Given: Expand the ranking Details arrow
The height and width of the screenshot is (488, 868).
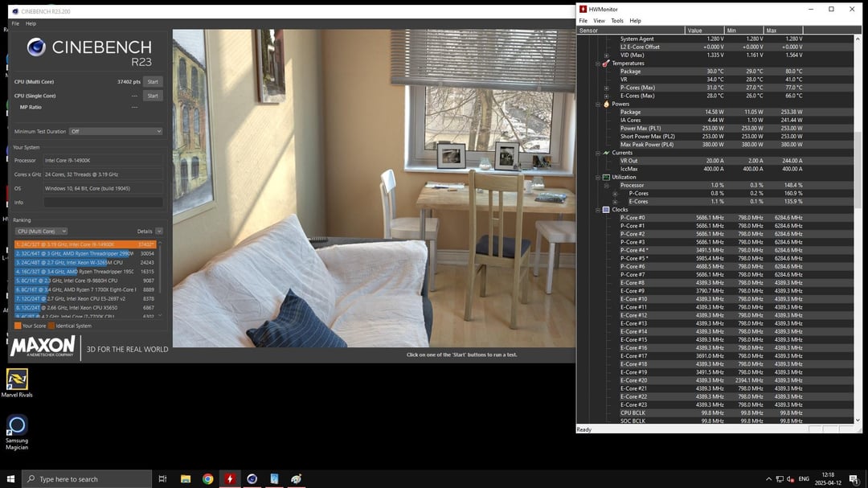Looking at the screenshot, I should tap(159, 231).
